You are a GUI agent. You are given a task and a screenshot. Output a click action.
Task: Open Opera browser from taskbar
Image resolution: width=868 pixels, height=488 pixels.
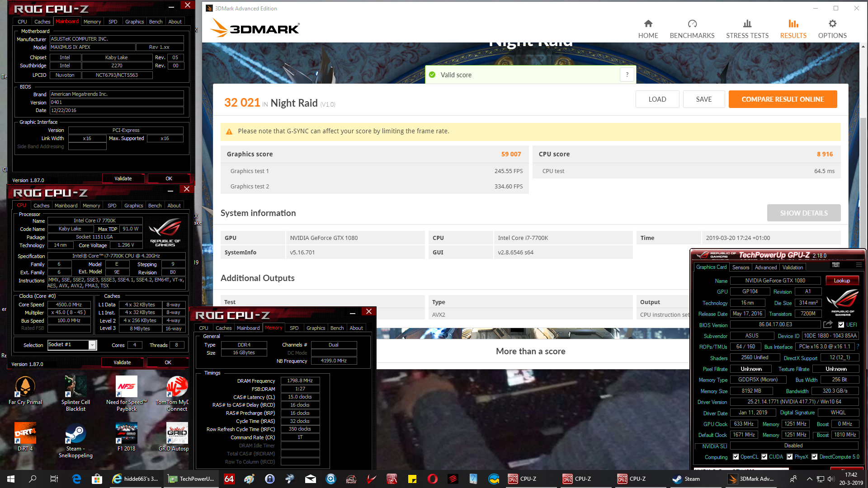(x=433, y=479)
